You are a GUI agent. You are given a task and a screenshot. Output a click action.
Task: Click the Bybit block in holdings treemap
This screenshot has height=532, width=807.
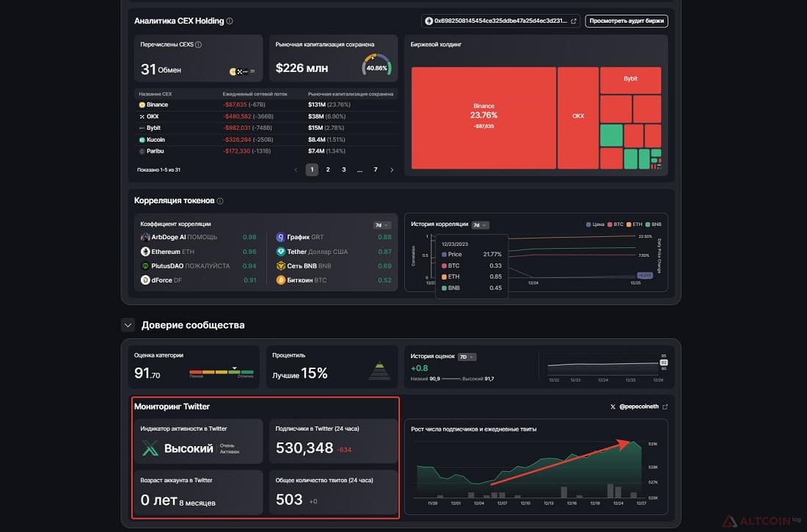630,80
